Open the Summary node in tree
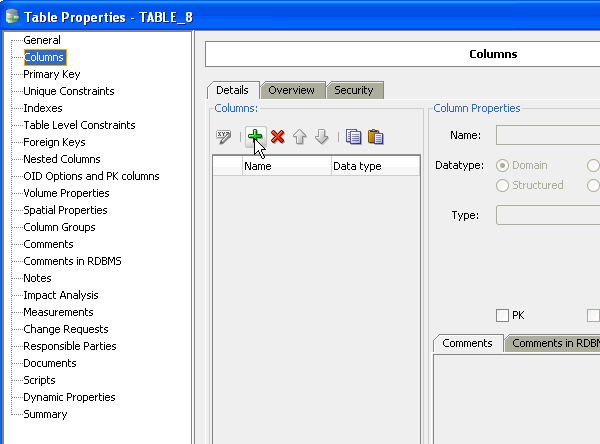 click(x=45, y=414)
